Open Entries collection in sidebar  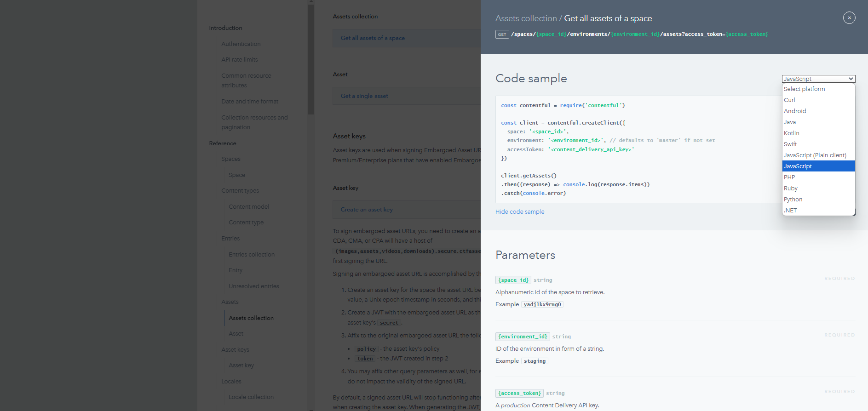coord(252,255)
